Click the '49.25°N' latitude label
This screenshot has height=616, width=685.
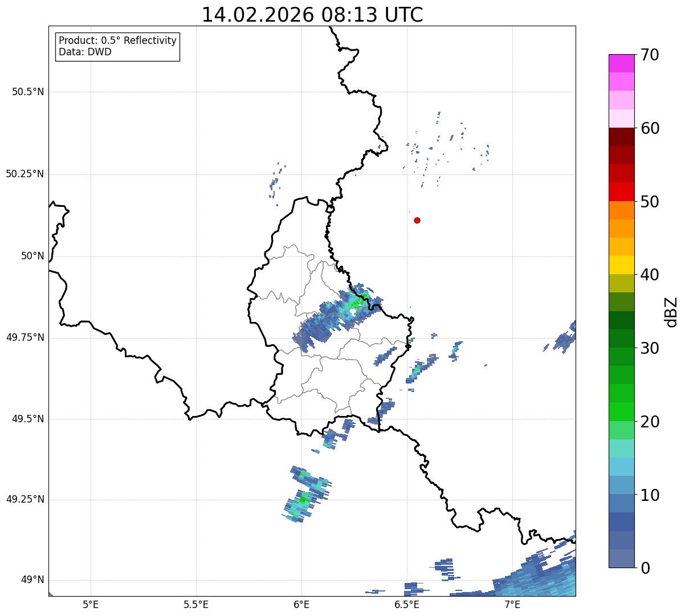(25, 499)
